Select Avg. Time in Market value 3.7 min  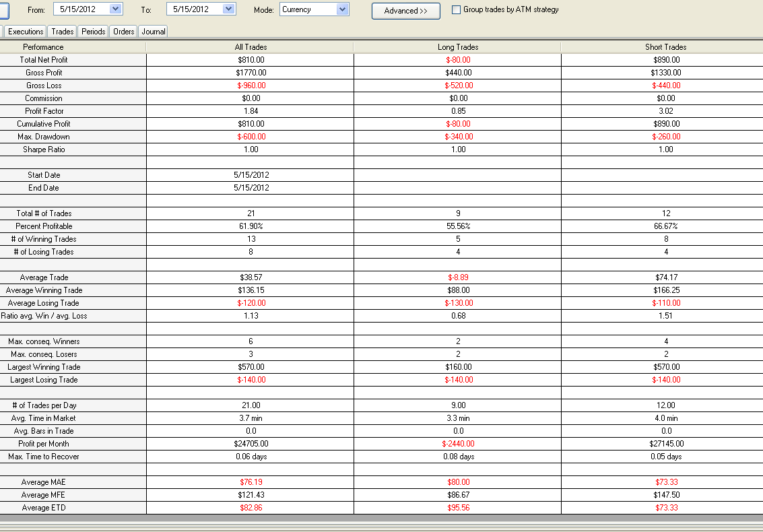(x=251, y=418)
